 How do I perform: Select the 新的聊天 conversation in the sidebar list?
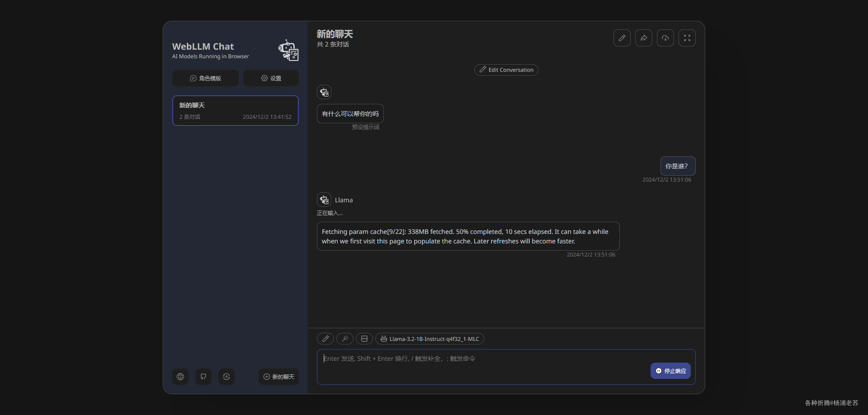236,111
